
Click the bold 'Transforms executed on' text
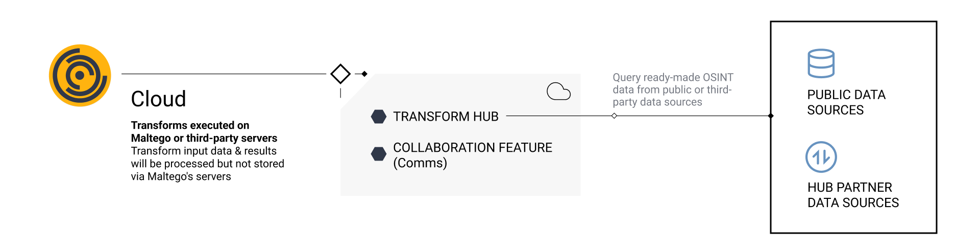click(190, 125)
